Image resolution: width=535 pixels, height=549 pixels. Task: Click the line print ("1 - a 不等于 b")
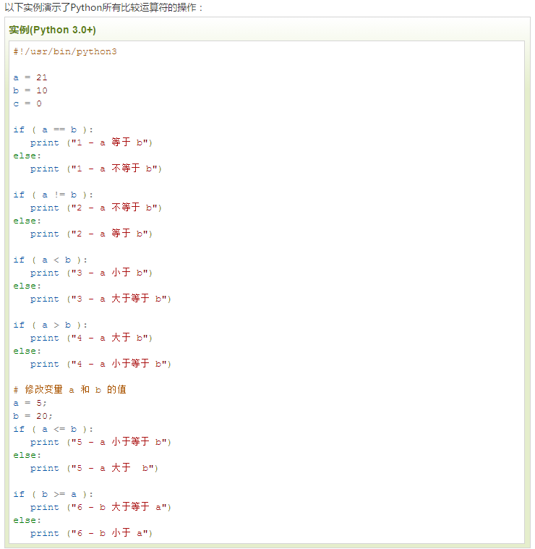(96, 168)
